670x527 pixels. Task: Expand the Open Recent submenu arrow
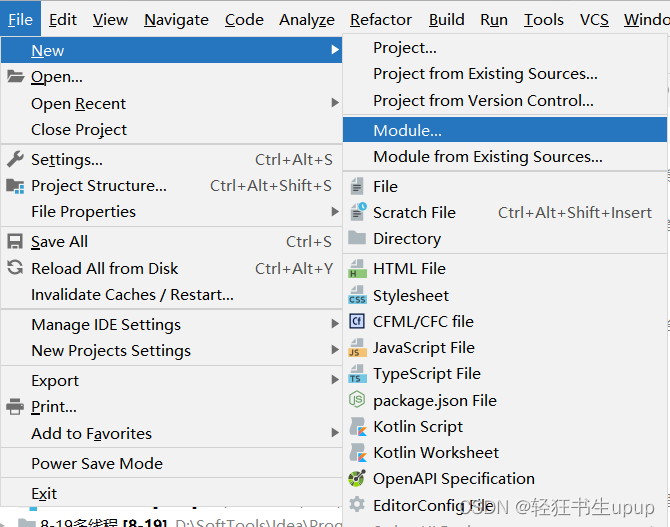tap(335, 103)
